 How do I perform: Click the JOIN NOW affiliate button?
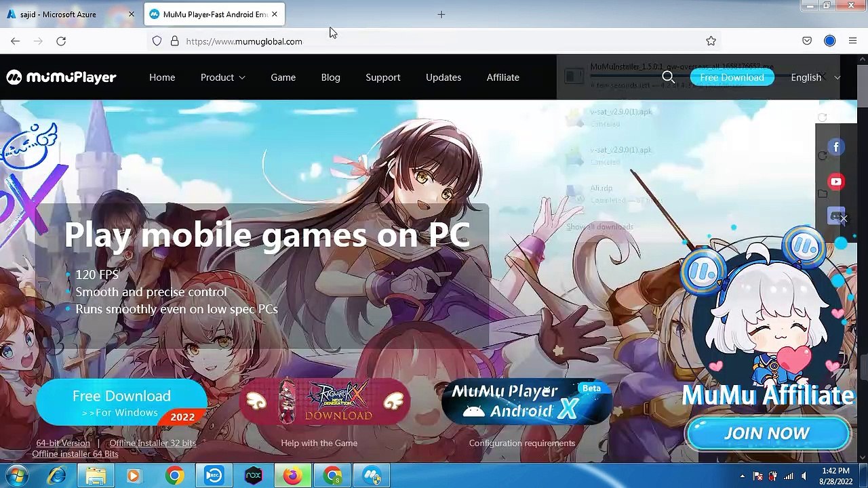[x=767, y=434]
